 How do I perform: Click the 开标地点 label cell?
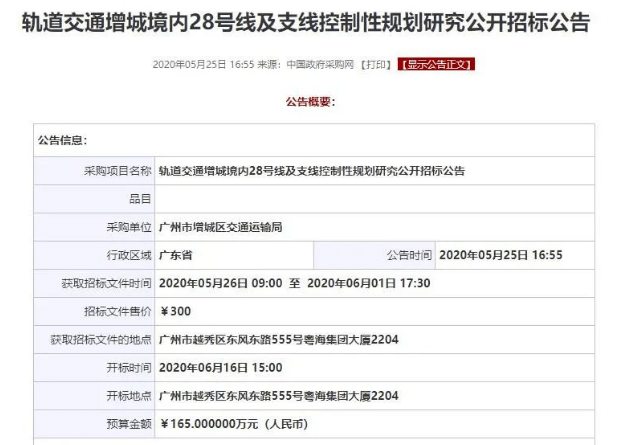94,396
